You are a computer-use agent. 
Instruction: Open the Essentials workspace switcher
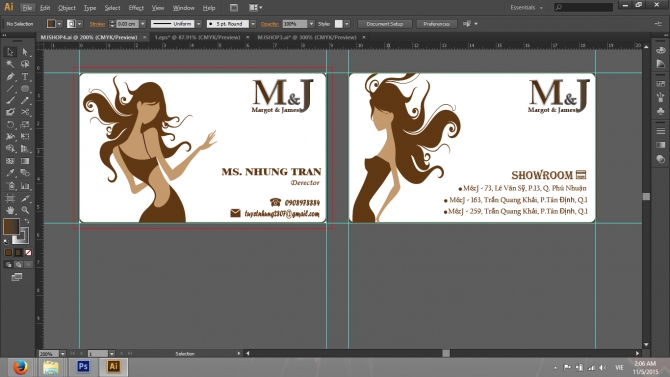point(526,8)
